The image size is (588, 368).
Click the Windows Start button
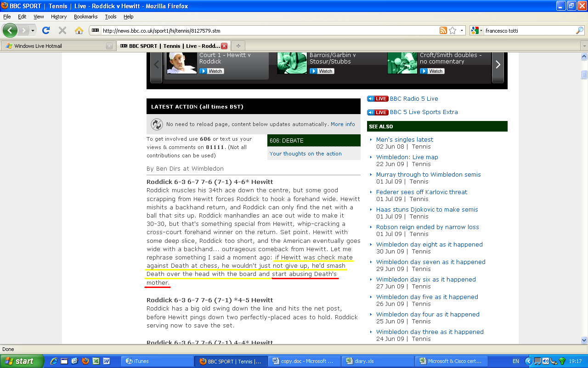coord(22,361)
